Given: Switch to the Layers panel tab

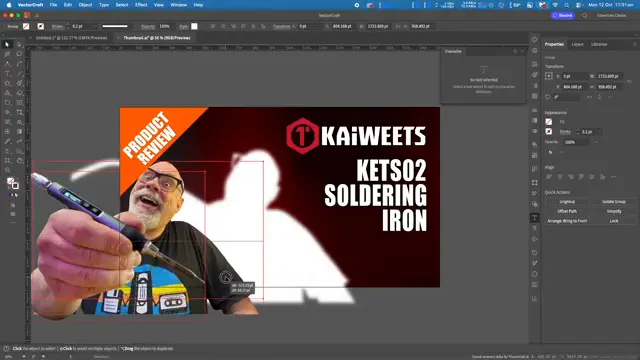Looking at the screenshot, I should [x=577, y=44].
